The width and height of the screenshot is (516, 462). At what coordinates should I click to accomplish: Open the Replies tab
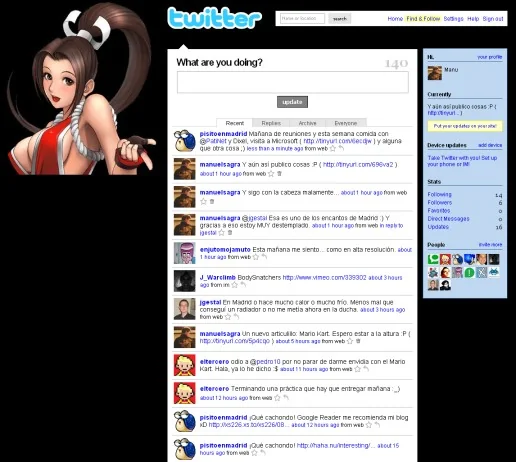tap(271, 123)
